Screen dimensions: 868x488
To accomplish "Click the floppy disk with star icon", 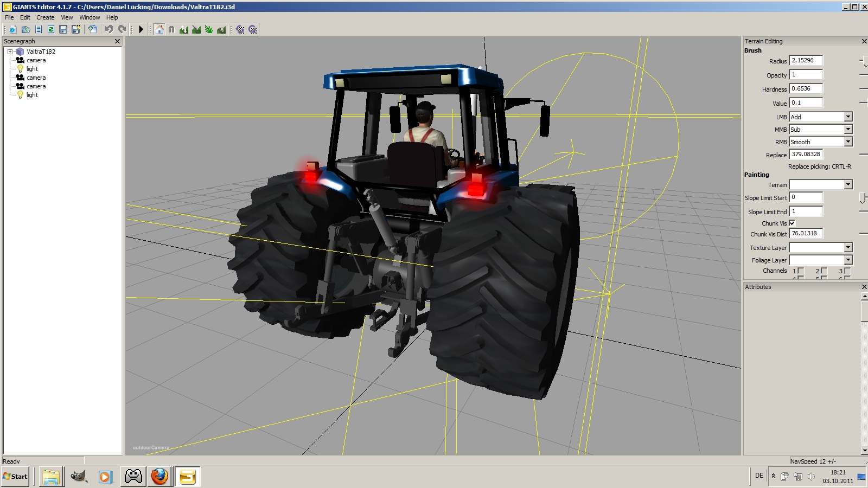I will tap(76, 29).
